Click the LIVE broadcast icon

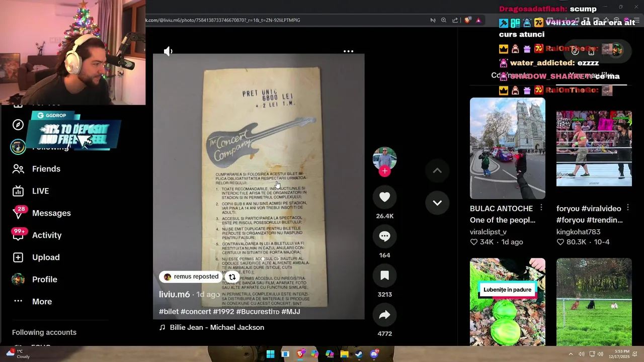pyautogui.click(x=18, y=191)
